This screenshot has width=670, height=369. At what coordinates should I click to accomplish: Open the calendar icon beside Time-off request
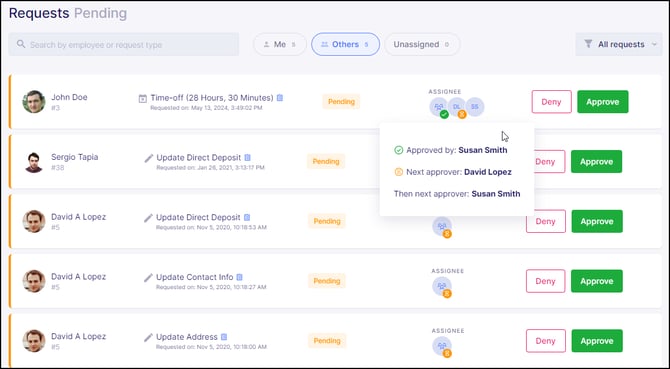tap(143, 99)
